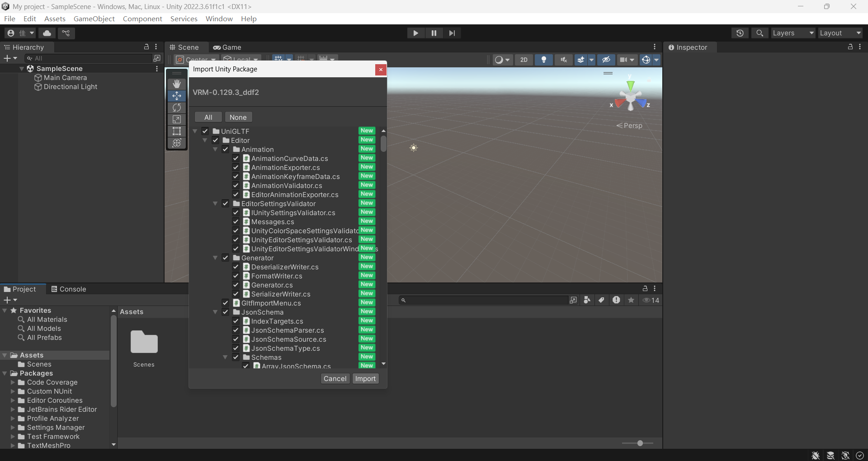
Task: Select the Rect transform tool
Action: (x=177, y=131)
